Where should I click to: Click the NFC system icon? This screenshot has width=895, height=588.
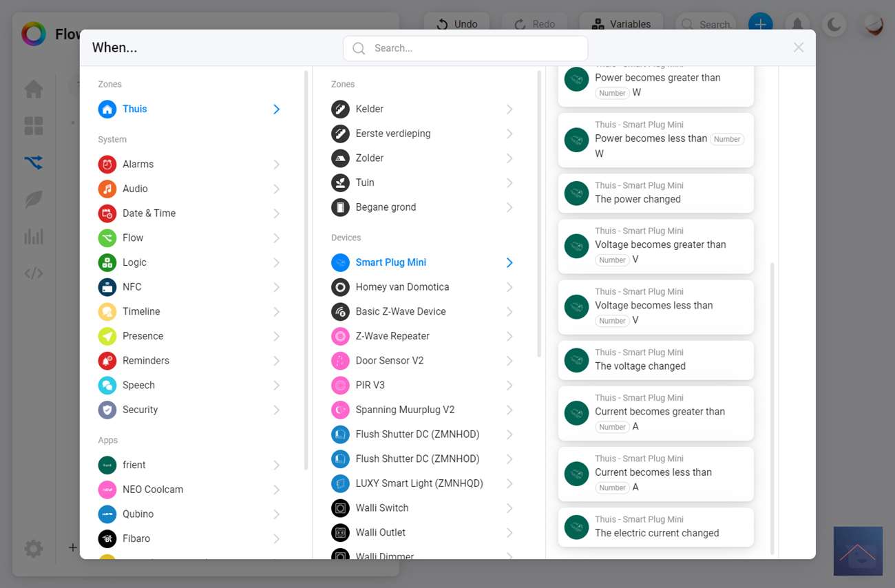107,287
